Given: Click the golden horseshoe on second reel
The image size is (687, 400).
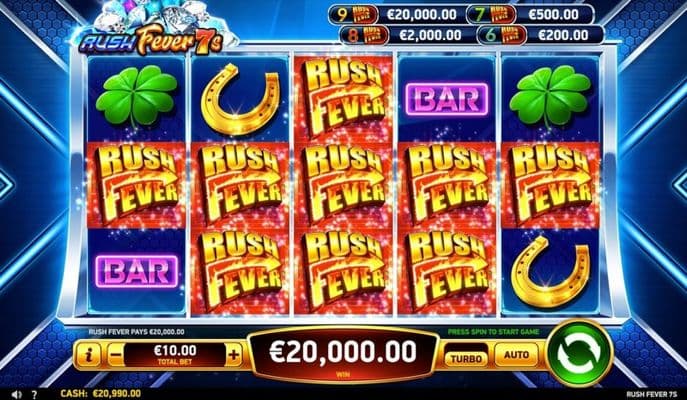Looking at the screenshot, I should (x=240, y=99).
